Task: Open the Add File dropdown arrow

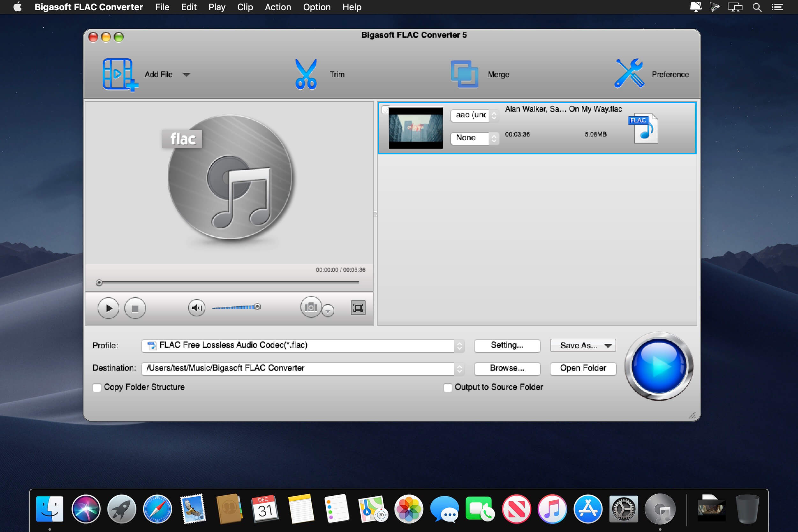Action: pos(186,74)
